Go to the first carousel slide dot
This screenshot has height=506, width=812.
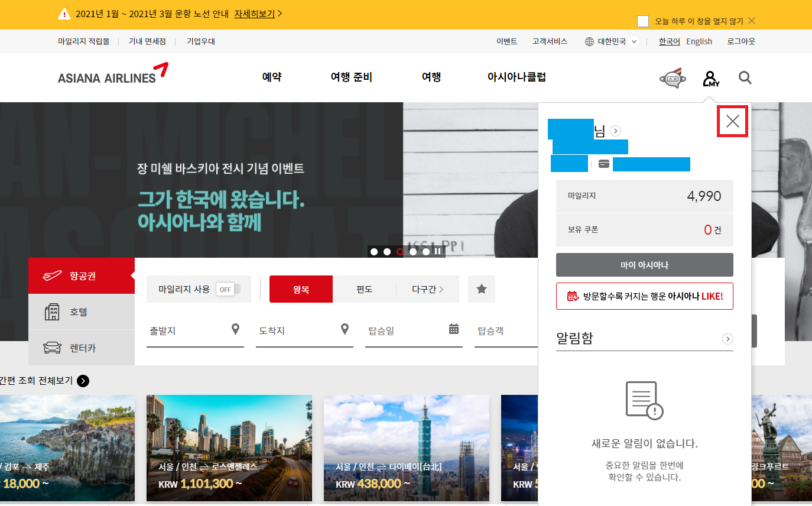pyautogui.click(x=374, y=252)
